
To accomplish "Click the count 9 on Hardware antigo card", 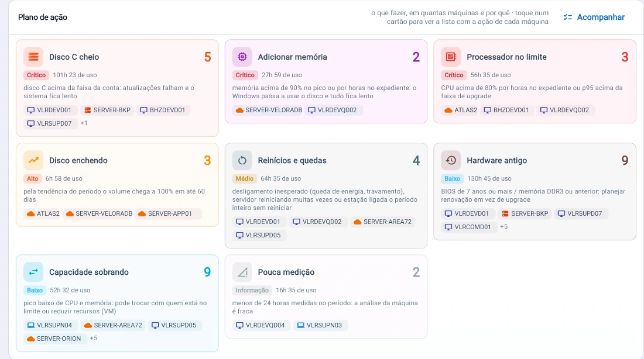I will pyautogui.click(x=625, y=160).
